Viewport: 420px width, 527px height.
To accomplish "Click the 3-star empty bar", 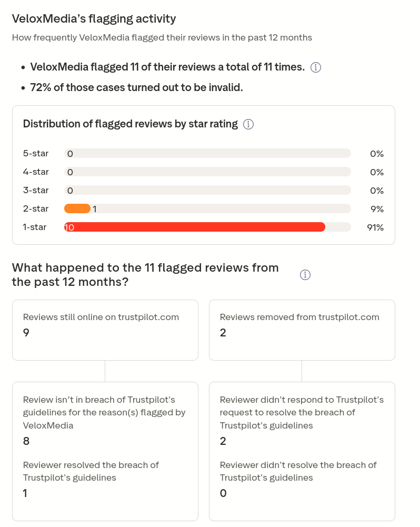I will [207, 190].
